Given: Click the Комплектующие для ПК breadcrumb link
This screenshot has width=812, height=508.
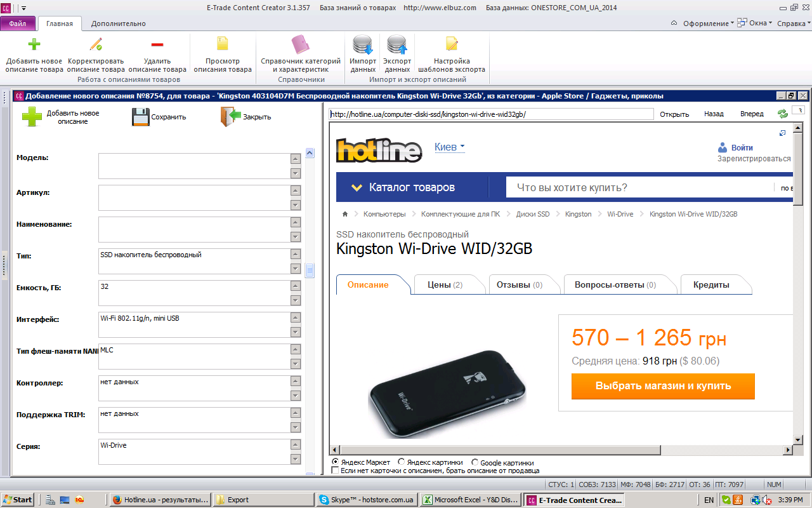Looking at the screenshot, I should 461,214.
